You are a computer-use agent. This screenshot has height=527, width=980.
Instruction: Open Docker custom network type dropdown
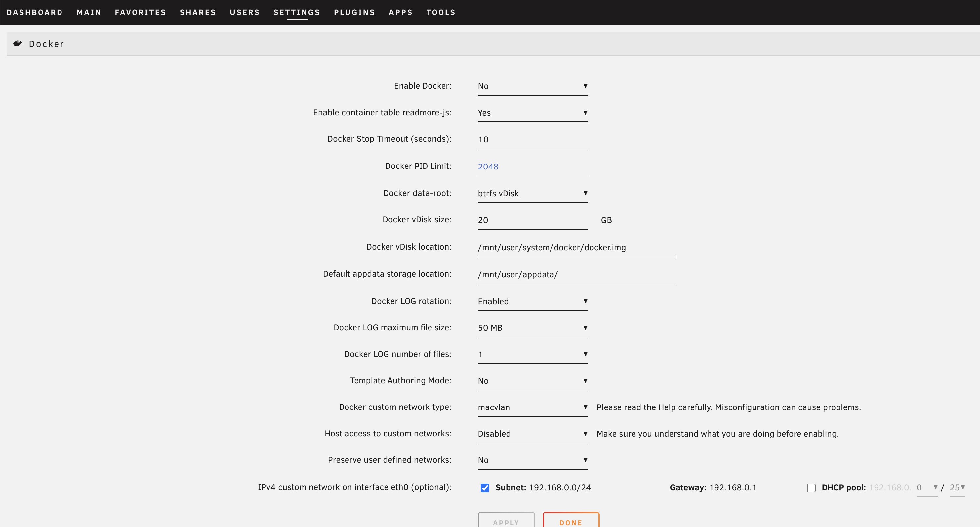[x=532, y=407]
